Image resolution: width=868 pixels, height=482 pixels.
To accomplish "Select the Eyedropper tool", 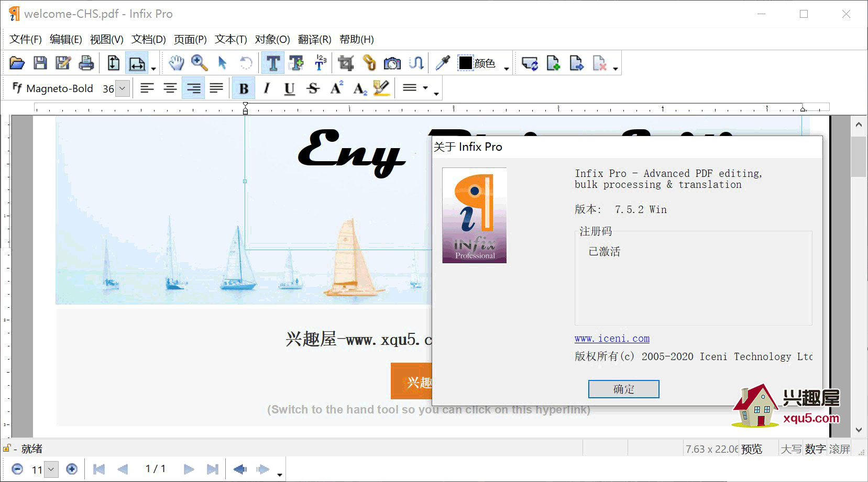I will click(x=443, y=63).
